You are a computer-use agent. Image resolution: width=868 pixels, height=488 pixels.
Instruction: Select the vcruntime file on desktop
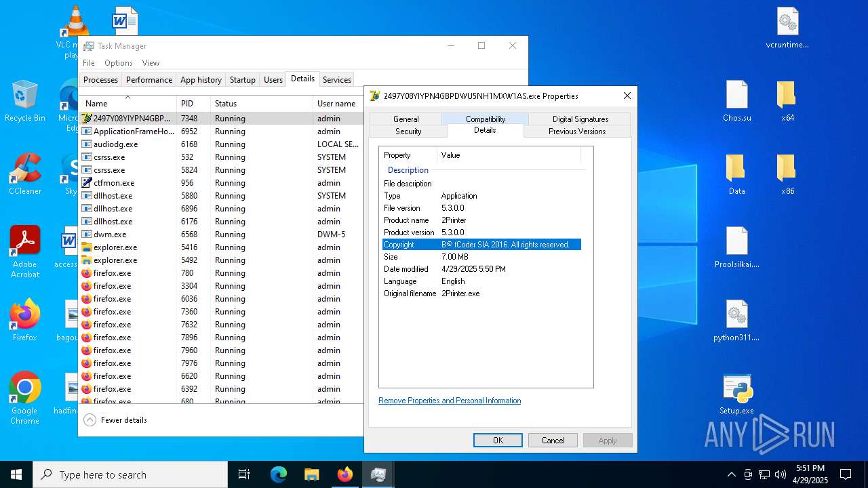pyautogui.click(x=787, y=28)
